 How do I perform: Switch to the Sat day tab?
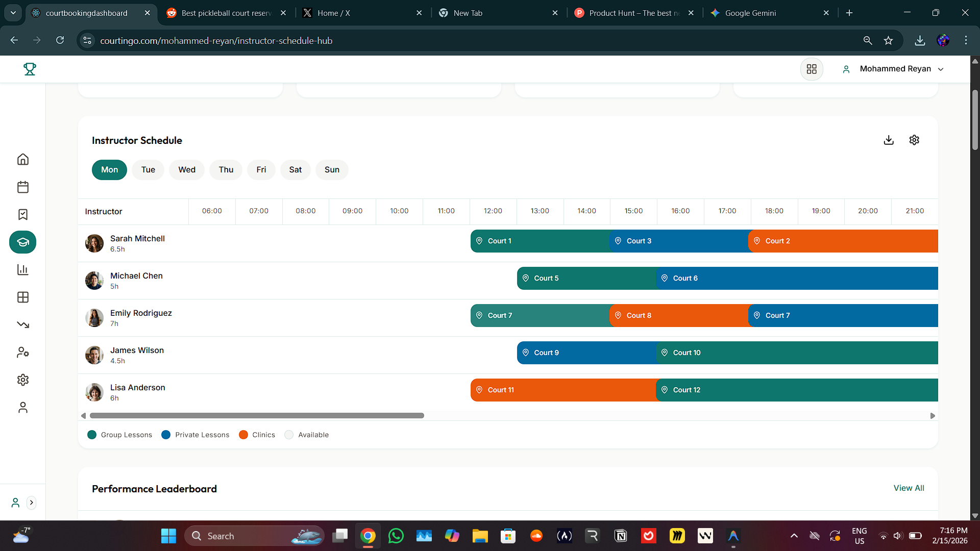point(295,169)
